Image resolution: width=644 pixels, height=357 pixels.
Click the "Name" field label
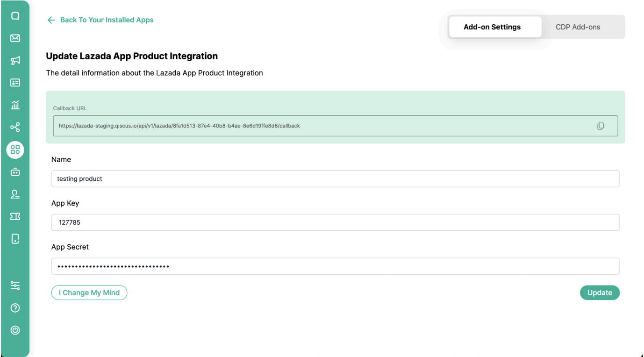[61, 159]
